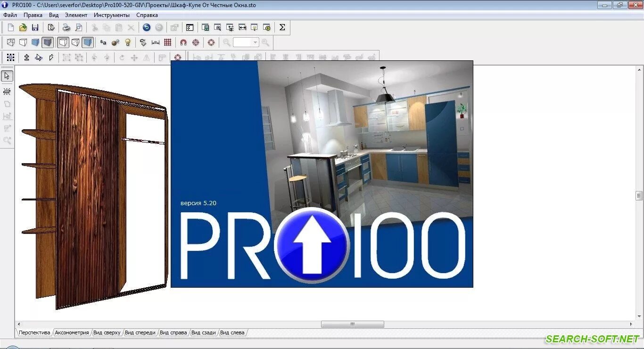644x349 pixels.
Task: Switch to the Вид справа tab
Action: [173, 332]
